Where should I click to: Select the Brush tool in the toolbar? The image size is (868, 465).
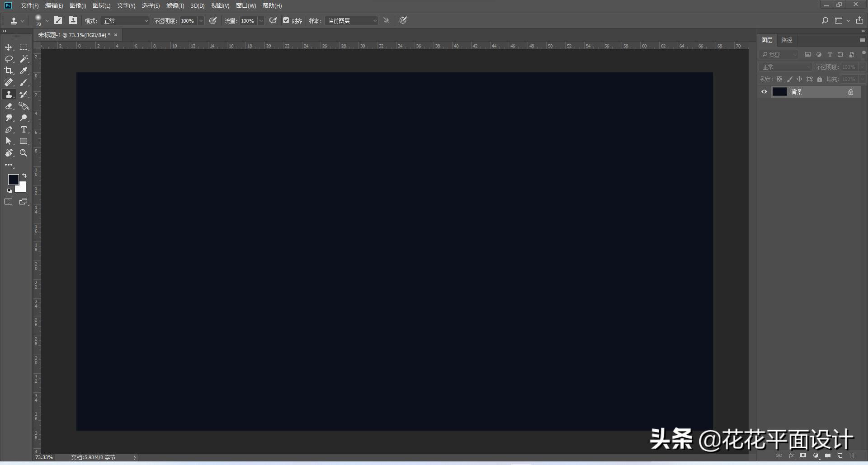[24, 83]
